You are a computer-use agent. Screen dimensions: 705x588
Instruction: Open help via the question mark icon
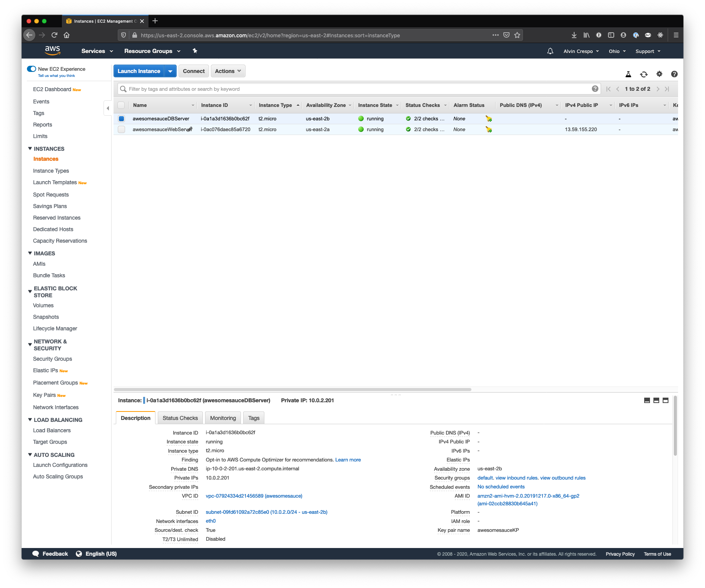point(674,74)
